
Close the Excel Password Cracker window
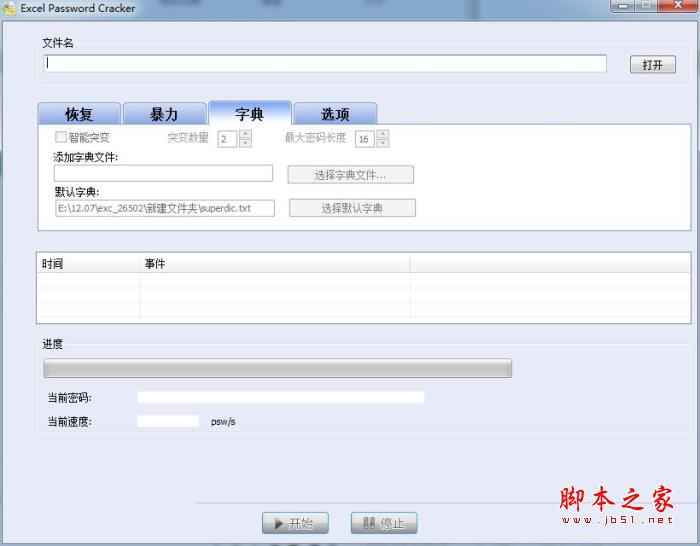[x=678, y=5]
